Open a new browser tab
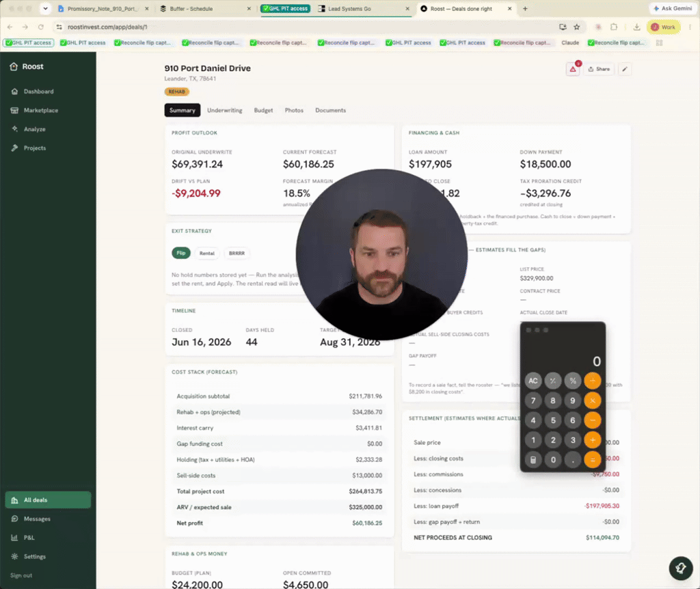Screen dimensions: 700x589 pos(525,8)
